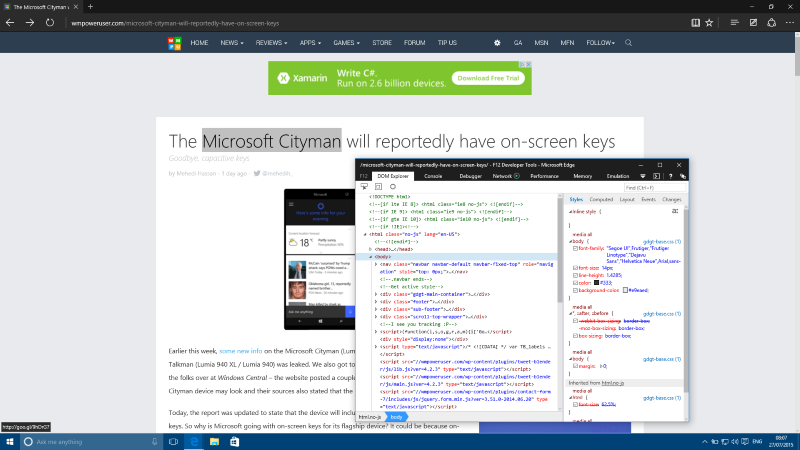800x450 pixels.
Task: Reload the page with the Refresh icon
Action: [49, 22]
